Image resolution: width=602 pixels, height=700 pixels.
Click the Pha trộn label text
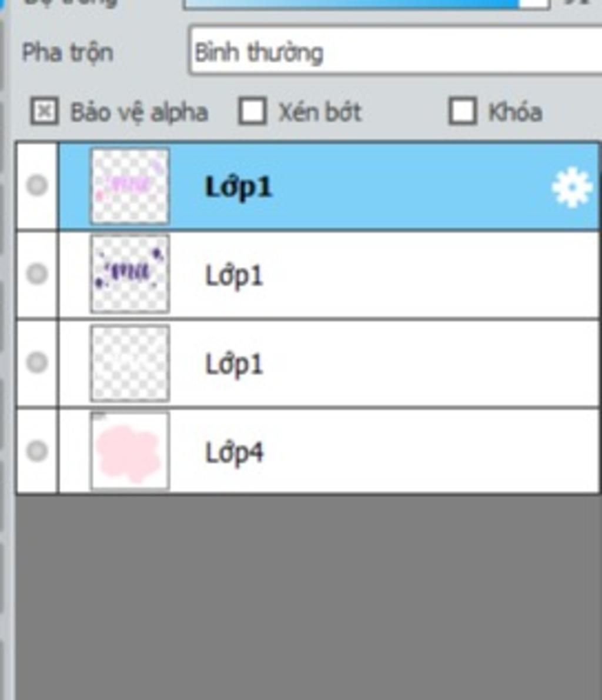pyautogui.click(x=68, y=53)
